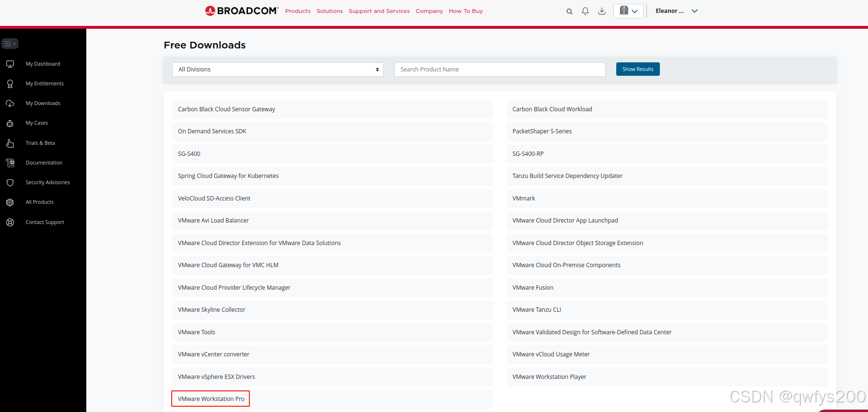Image resolution: width=868 pixels, height=412 pixels.
Task: Open Support and Services menu
Action: 379,11
